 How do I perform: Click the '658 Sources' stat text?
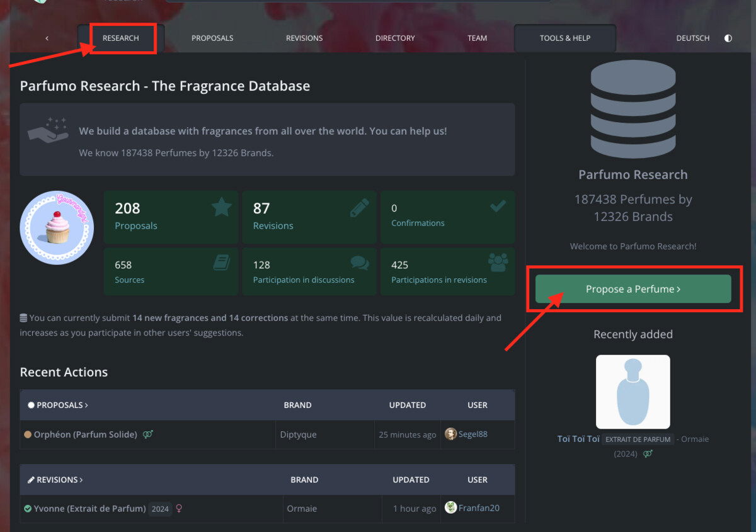pyautogui.click(x=129, y=271)
